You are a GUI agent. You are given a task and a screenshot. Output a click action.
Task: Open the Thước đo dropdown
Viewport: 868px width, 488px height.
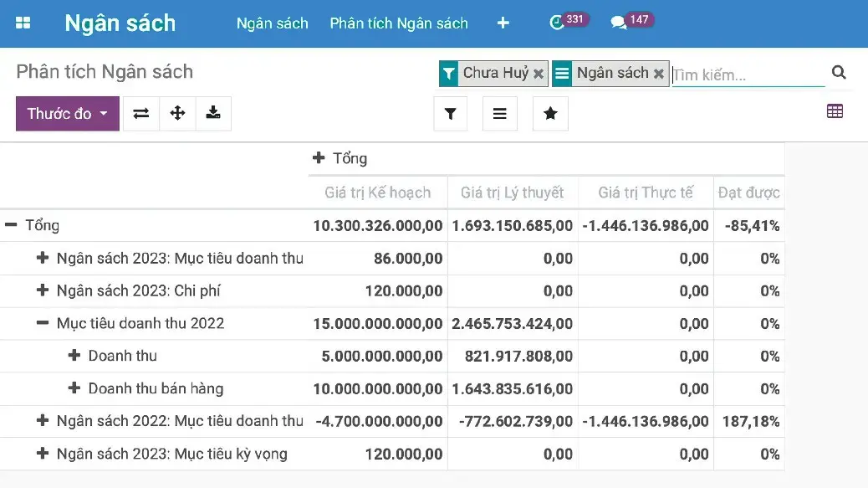tap(67, 114)
